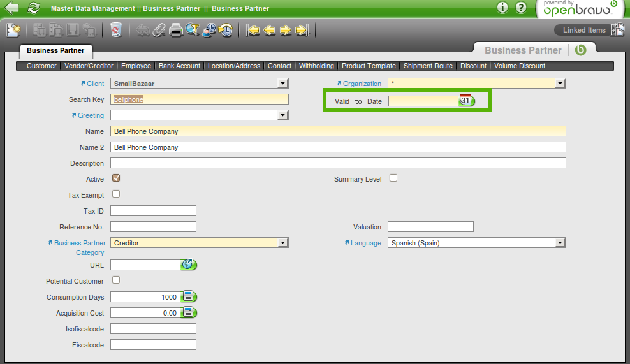Image resolution: width=630 pixels, height=364 pixels.
Task: Open the search filter funnel icon
Action: pos(193,30)
